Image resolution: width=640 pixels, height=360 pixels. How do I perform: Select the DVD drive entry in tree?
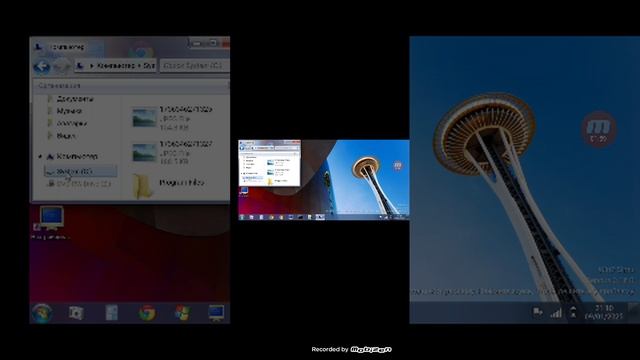79,184
